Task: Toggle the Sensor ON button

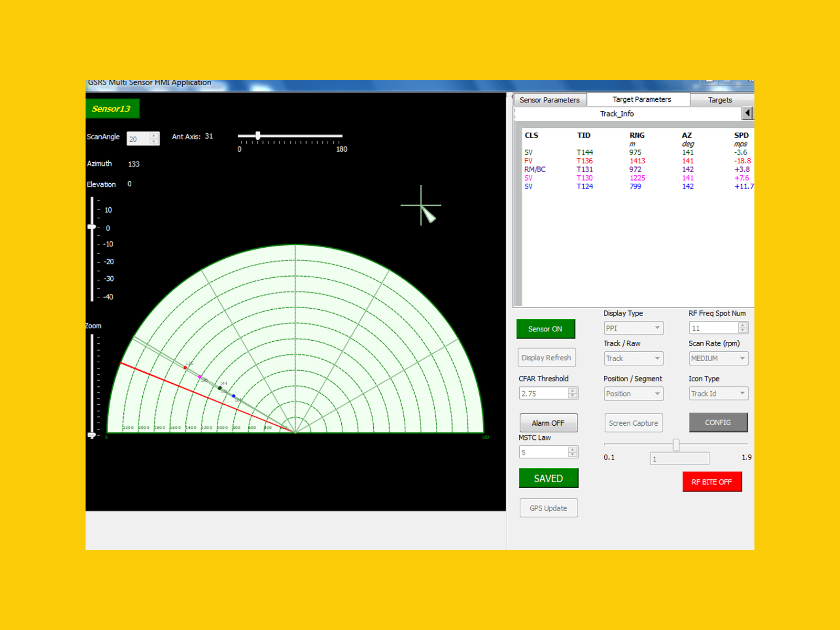Action: point(545,329)
